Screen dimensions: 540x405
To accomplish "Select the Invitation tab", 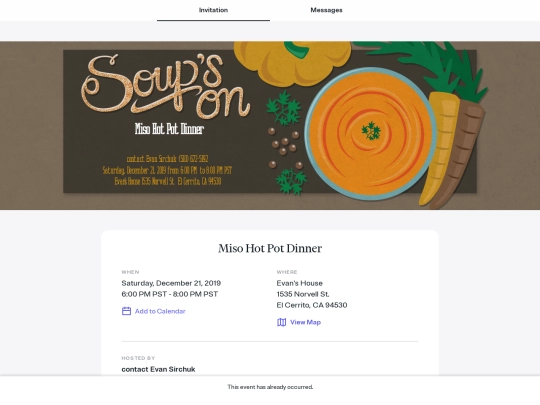I will point(214,10).
